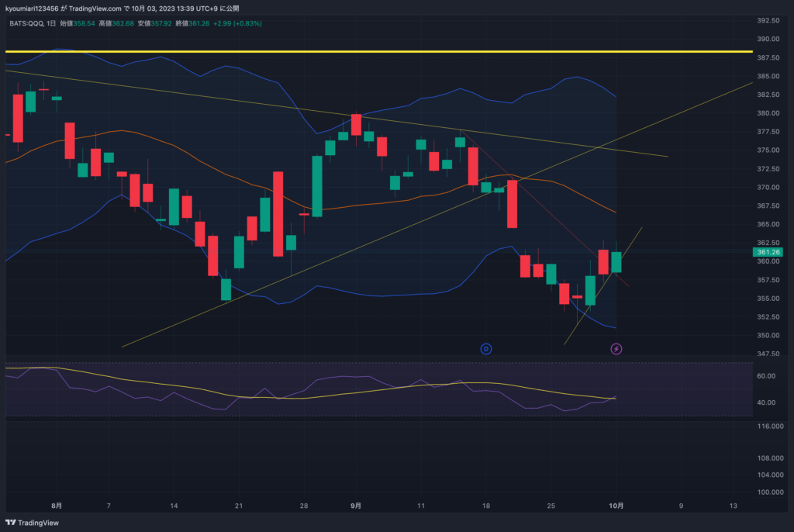Click the 370.00 price axis label
This screenshot has width=794, height=532.
768,188
